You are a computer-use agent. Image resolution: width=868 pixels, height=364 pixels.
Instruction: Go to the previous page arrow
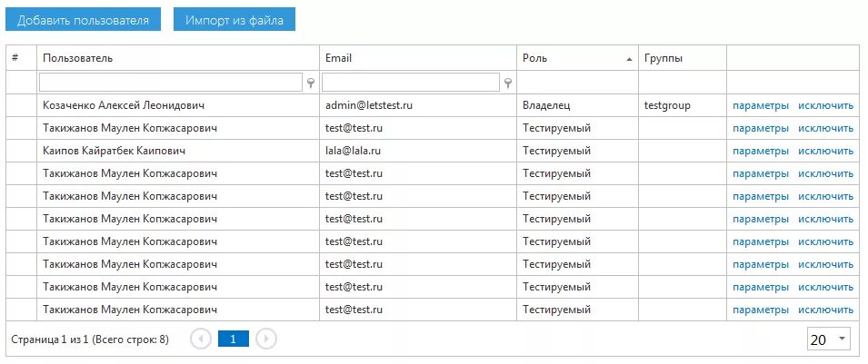tap(200, 339)
